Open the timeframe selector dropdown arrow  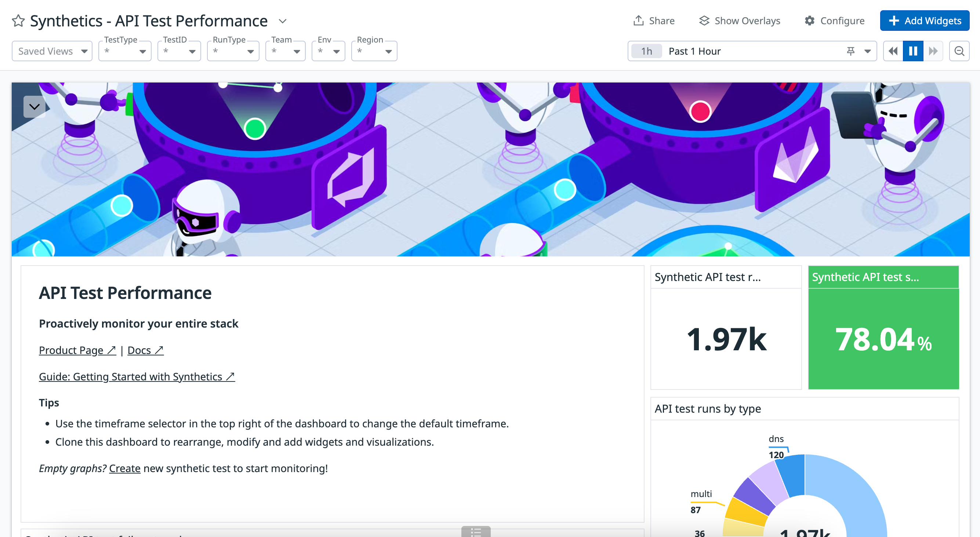(x=867, y=51)
